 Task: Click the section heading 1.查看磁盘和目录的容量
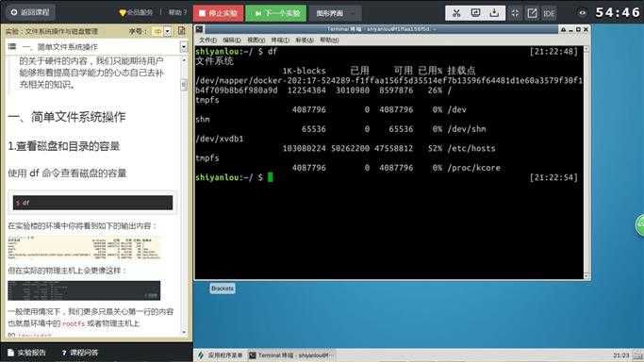64,146
